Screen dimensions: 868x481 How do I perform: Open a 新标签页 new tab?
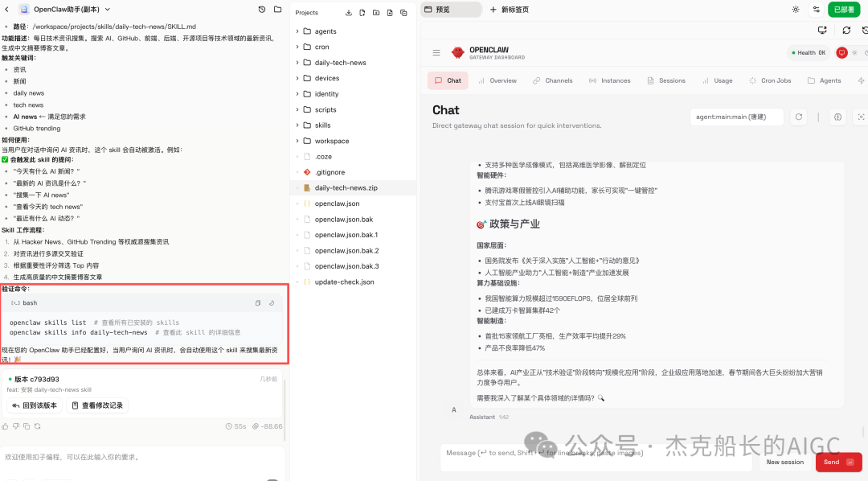[x=510, y=10]
